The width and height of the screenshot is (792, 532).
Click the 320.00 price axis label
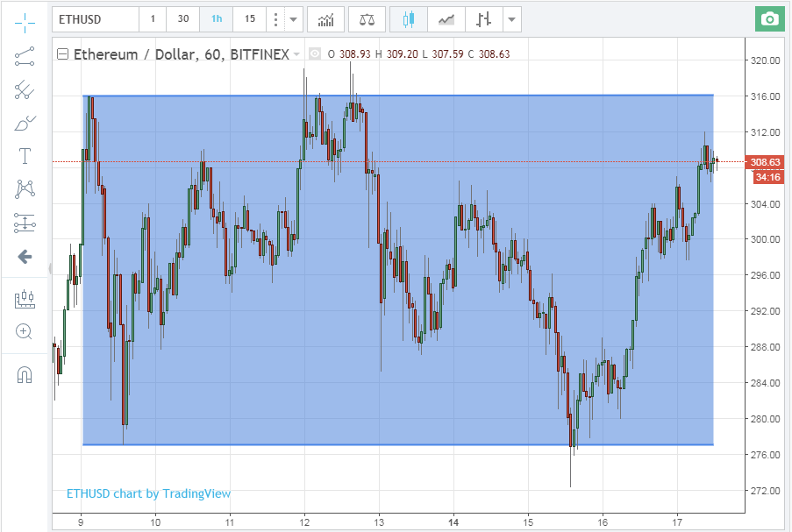[765, 60]
